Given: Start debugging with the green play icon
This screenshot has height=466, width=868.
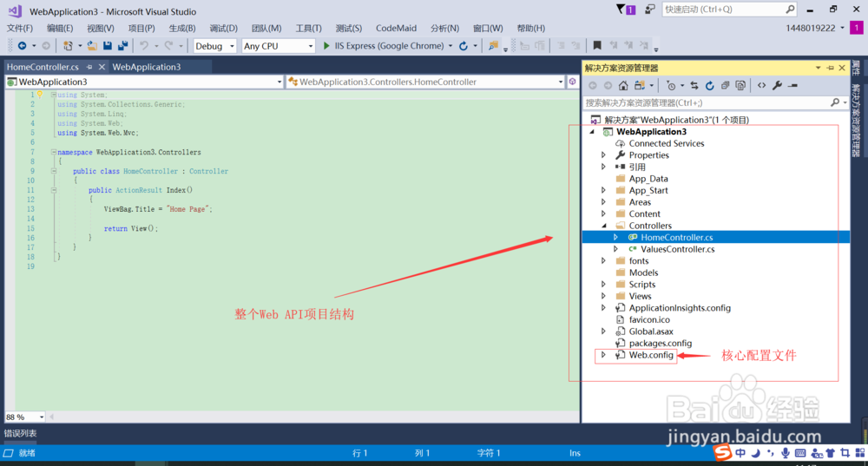Looking at the screenshot, I should tap(326, 46).
